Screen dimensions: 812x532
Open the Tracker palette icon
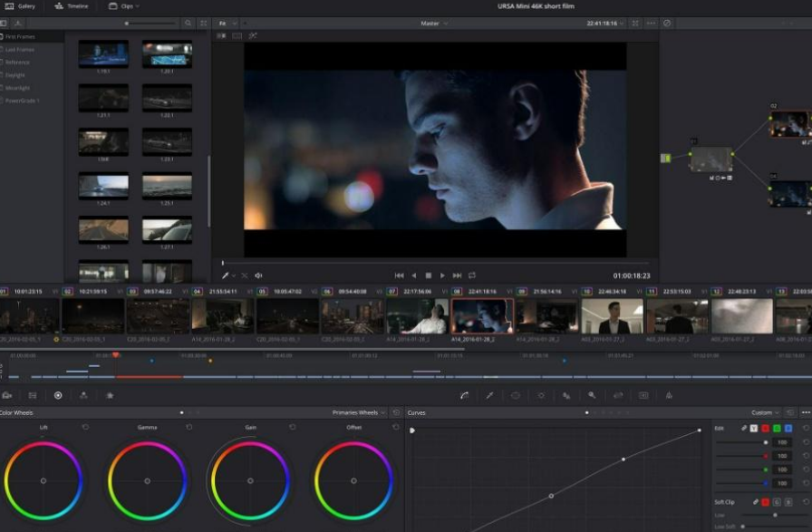(541, 395)
